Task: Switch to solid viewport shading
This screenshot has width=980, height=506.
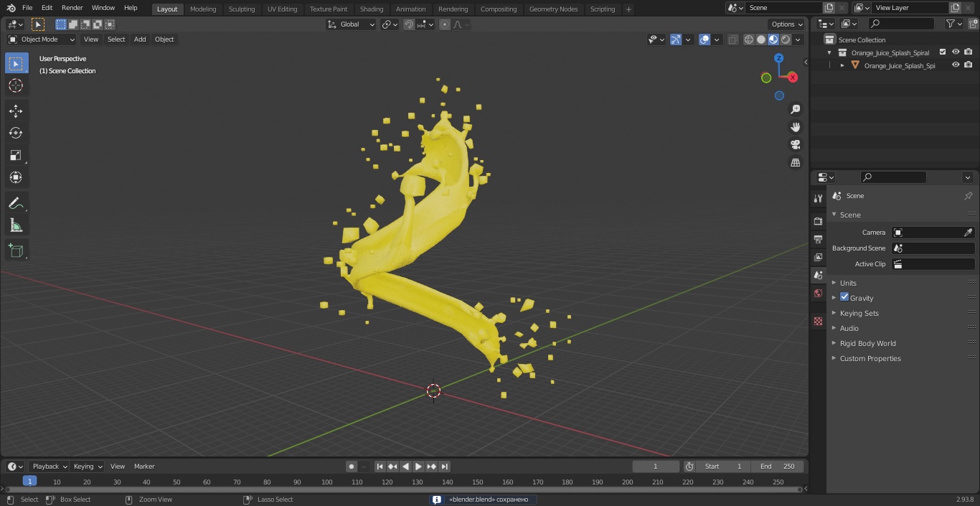Action: [x=761, y=39]
